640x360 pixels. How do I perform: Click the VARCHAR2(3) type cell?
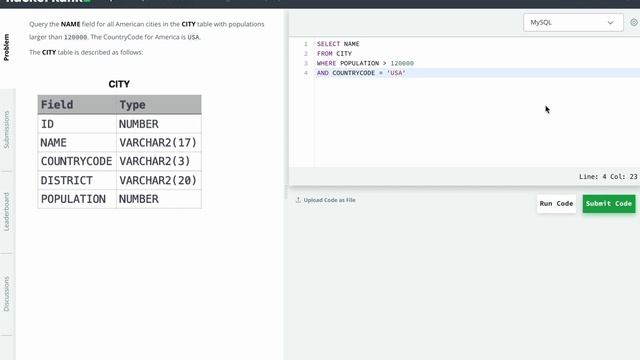tap(159, 162)
